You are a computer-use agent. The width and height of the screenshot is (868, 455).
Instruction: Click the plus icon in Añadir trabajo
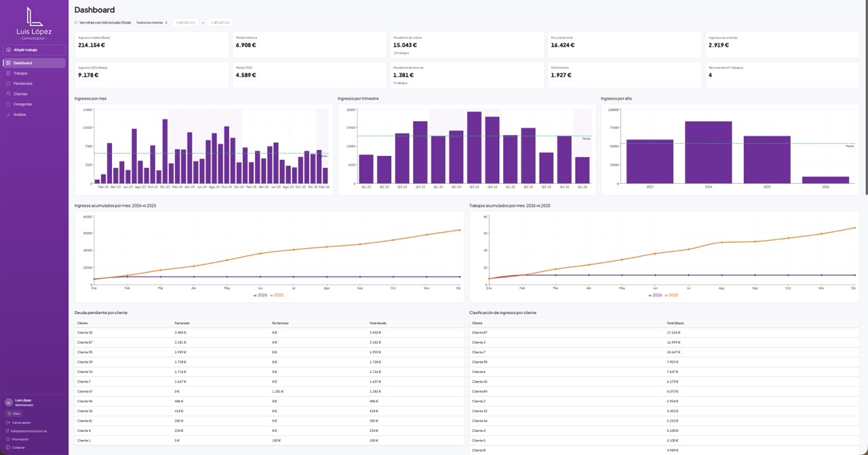pyautogui.click(x=8, y=50)
